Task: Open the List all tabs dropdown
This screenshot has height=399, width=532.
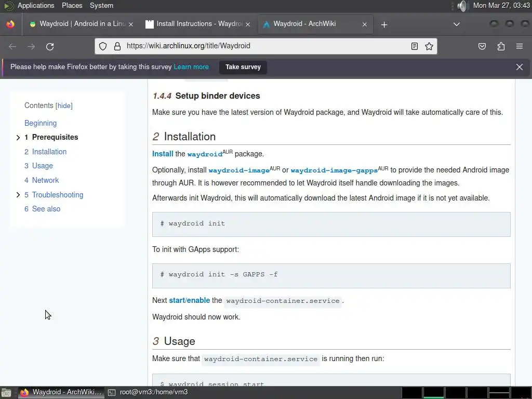Action: 457,24
